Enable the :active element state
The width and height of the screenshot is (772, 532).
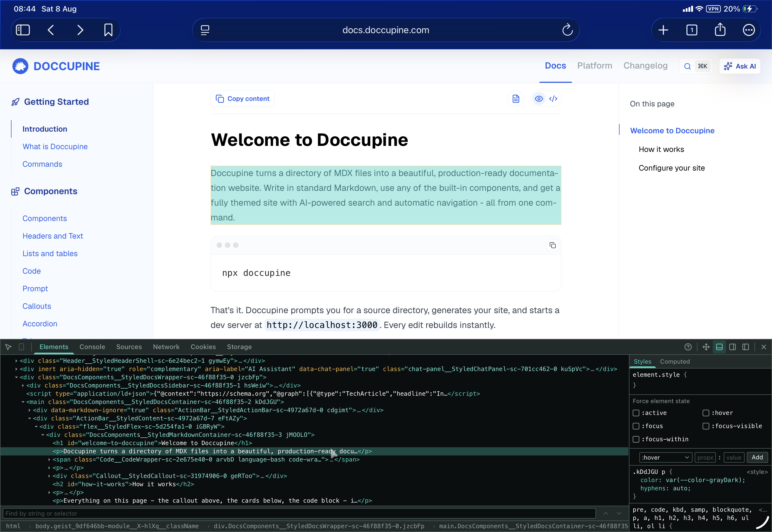click(x=636, y=413)
